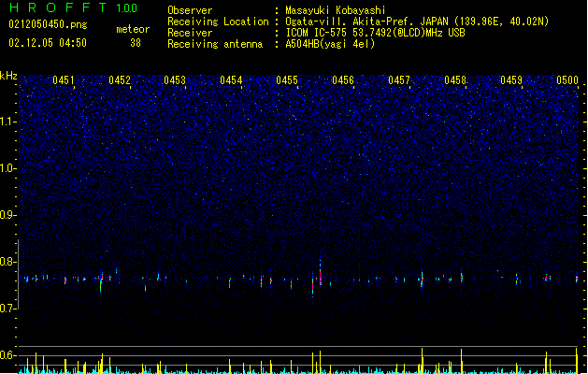This screenshot has height=374, width=588.
Task: Select the filename 0212050450.png
Action: click(48, 24)
